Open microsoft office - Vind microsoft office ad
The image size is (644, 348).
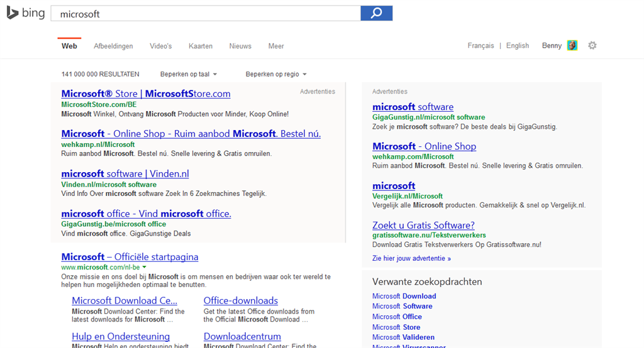(x=146, y=214)
